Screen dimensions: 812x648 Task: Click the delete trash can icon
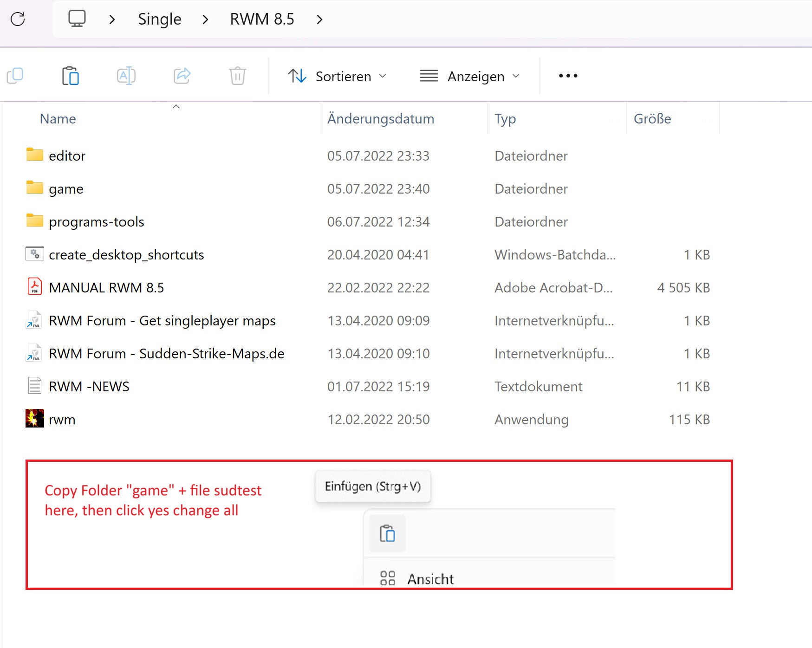[x=237, y=76]
